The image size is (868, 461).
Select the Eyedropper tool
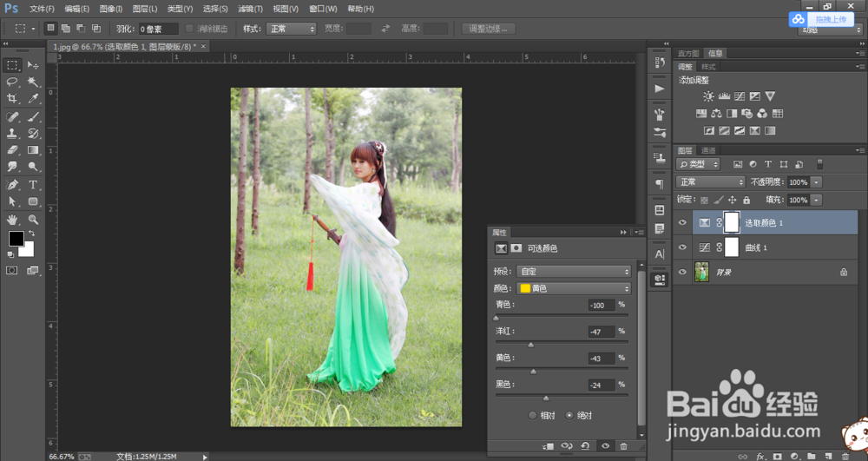(x=33, y=98)
